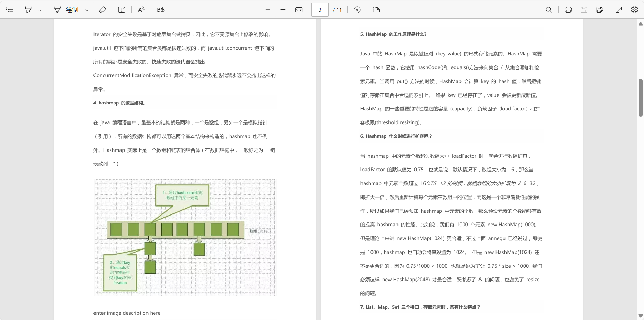Add a text box annotation
The image size is (644, 320).
pos(122,10)
